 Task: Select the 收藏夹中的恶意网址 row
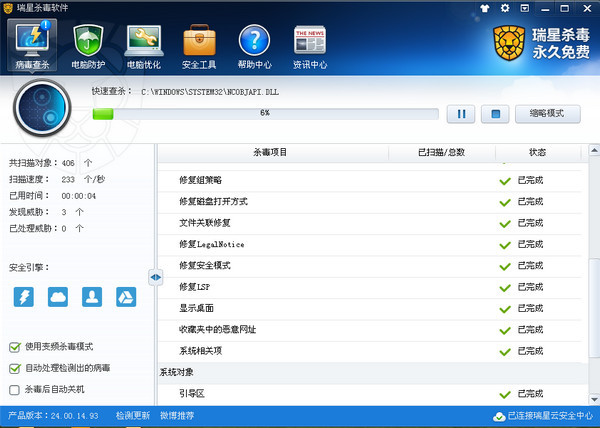[370, 330]
